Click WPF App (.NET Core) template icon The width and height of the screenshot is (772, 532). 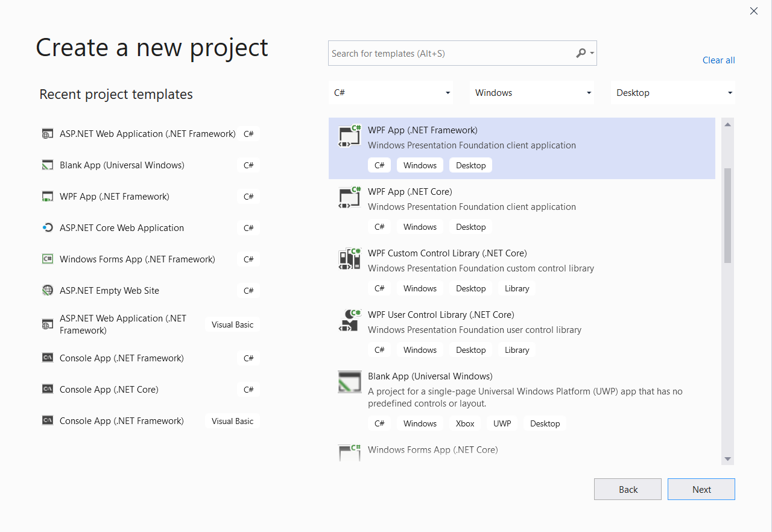349,198
